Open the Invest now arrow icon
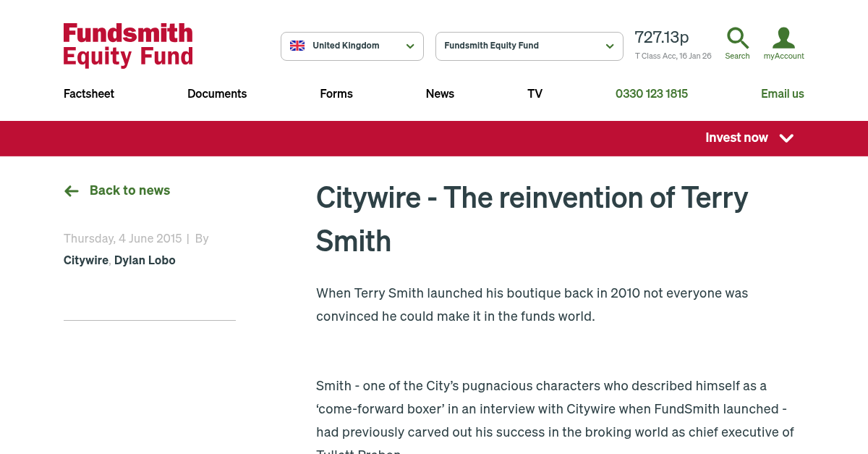This screenshot has height=454, width=868. 786,138
